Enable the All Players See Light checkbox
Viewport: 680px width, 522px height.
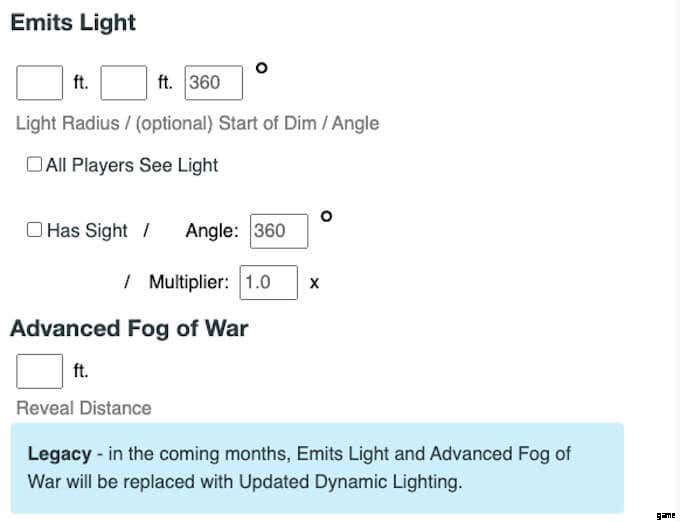[34, 165]
